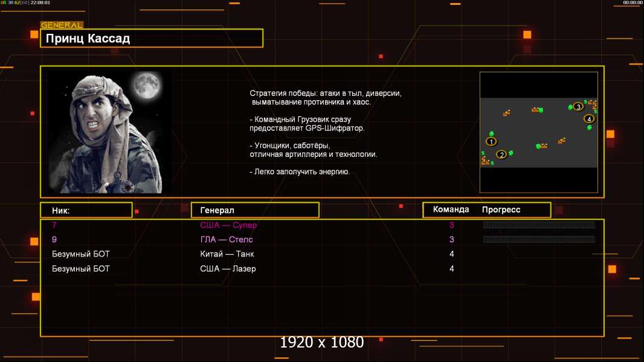Click the 'Принц Кассад' name title box
The image size is (644, 362).
tap(152, 38)
